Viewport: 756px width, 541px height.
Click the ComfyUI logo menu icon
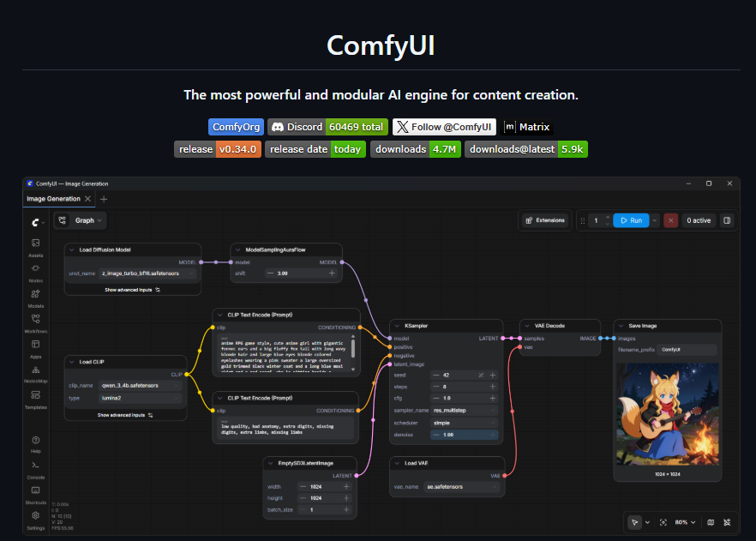coord(36,222)
